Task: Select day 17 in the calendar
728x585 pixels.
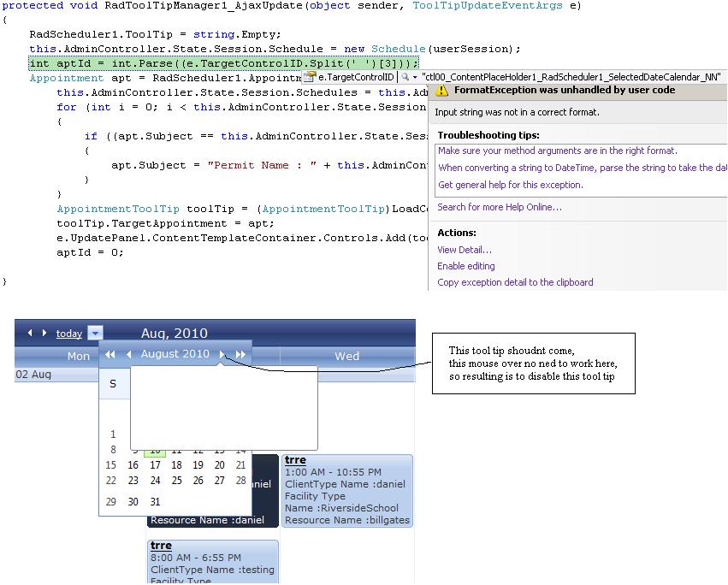Action: 155,464
